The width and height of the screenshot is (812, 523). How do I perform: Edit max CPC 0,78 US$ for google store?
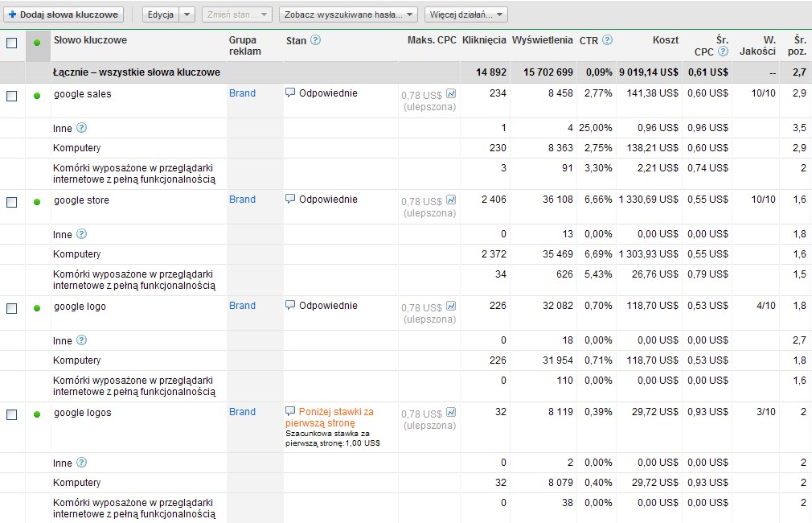point(421,202)
